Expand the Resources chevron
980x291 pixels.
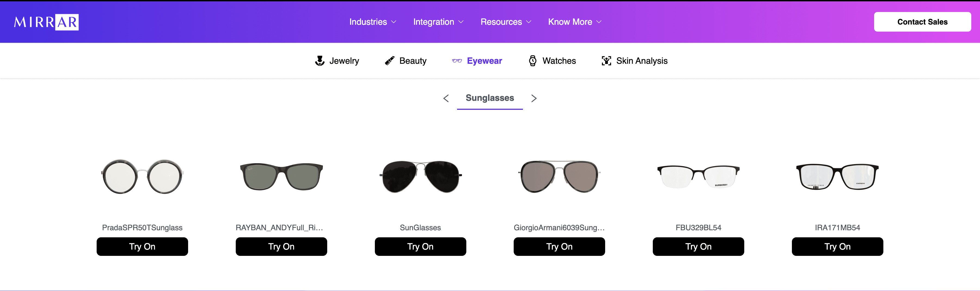coord(528,22)
